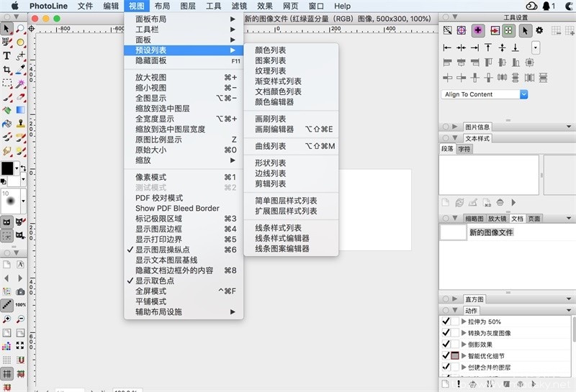576x392 pixels.
Task: Click the ruler origin crosshair icon
Action: (32, 29)
